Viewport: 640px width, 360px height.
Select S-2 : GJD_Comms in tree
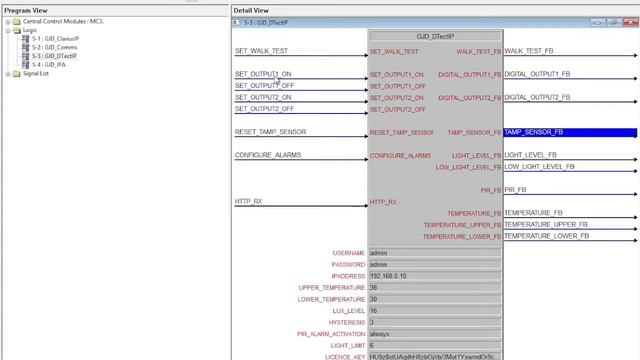click(x=55, y=47)
